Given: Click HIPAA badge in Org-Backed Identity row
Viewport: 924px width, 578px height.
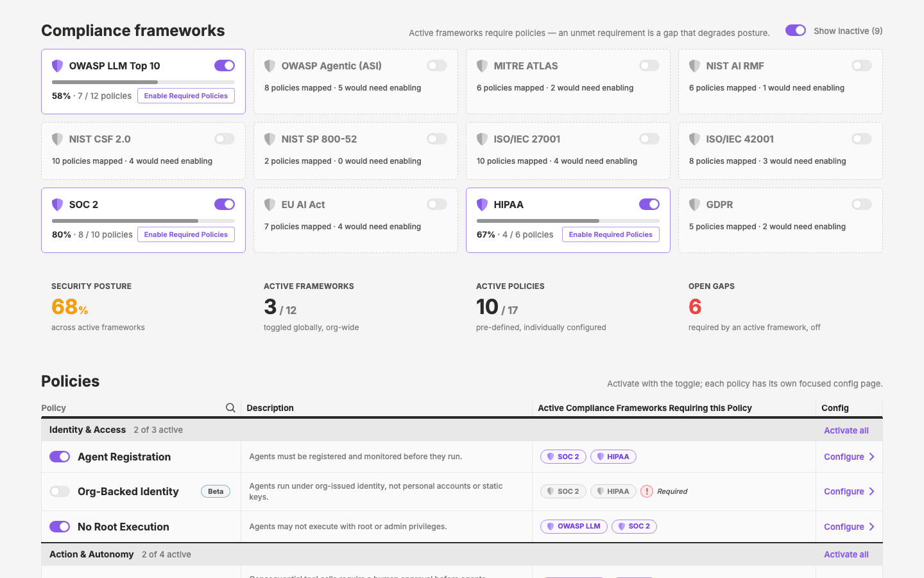Looking at the screenshot, I should point(613,491).
